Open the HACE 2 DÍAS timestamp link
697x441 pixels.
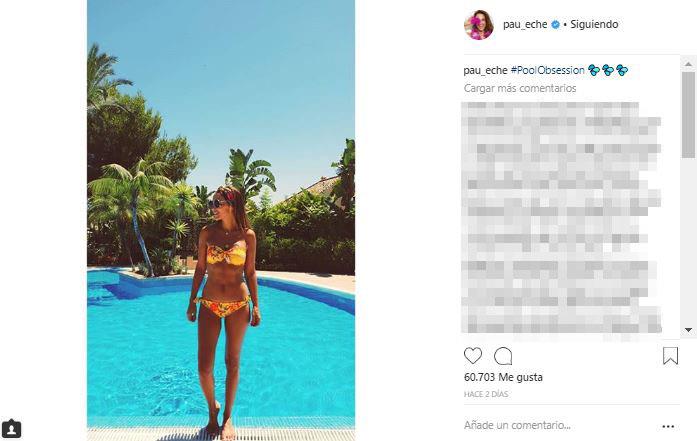point(486,394)
